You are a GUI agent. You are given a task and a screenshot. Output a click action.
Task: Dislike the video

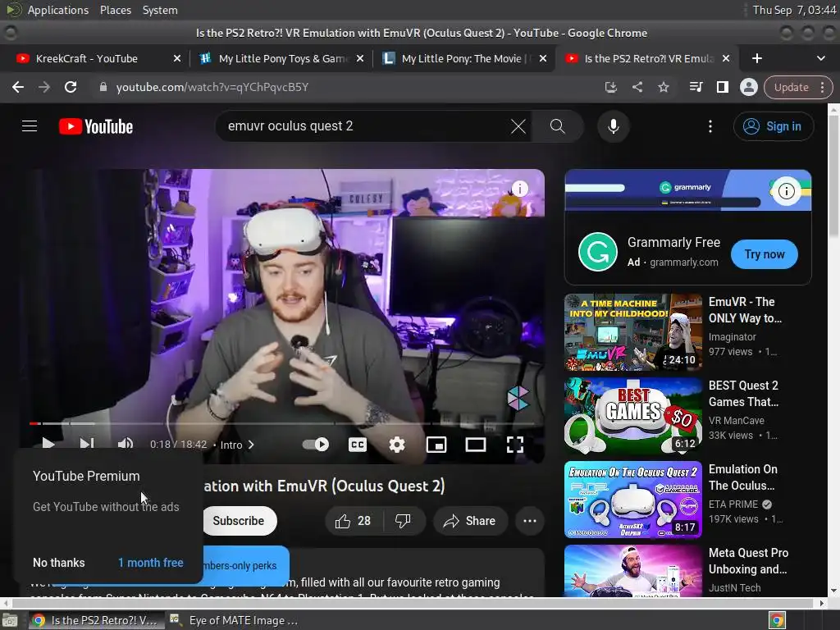coord(403,521)
